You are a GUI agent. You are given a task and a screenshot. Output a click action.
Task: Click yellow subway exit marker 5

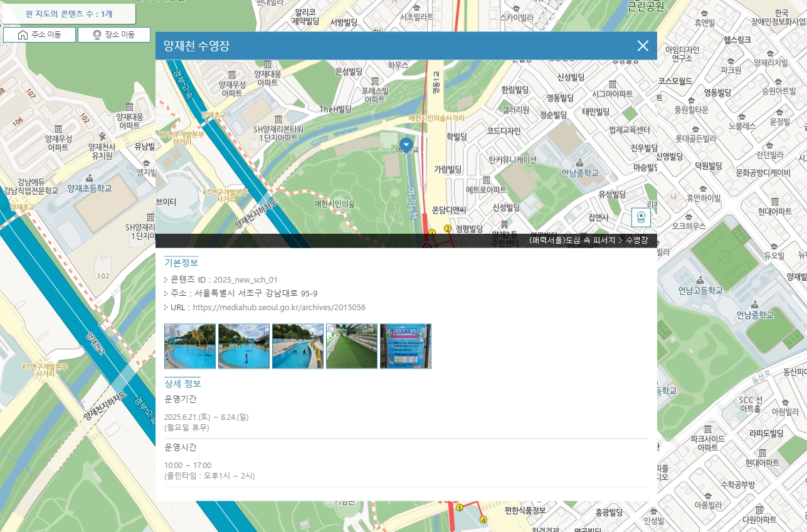point(459,508)
